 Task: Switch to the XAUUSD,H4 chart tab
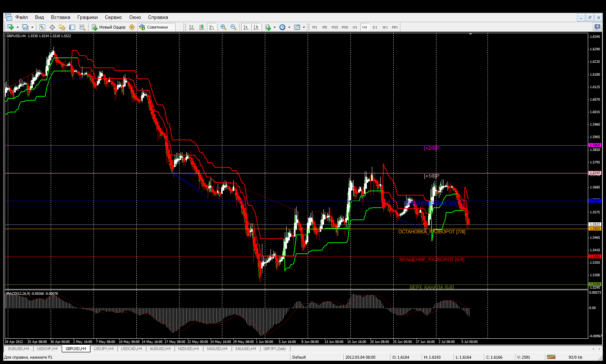pos(246,349)
